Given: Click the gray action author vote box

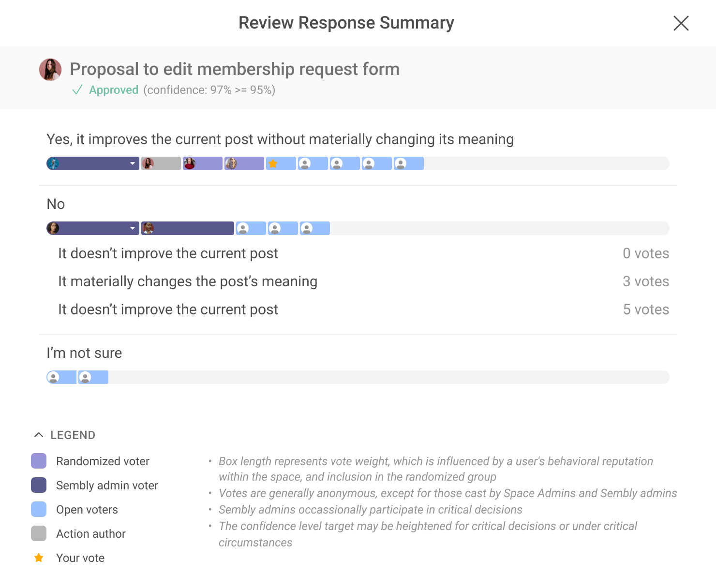Looking at the screenshot, I should click(x=161, y=163).
